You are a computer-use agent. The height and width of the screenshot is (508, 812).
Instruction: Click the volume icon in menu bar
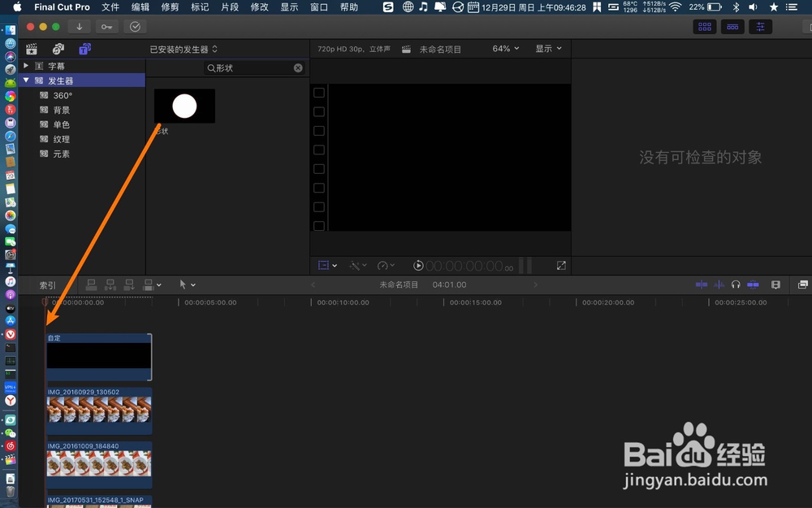coord(753,7)
